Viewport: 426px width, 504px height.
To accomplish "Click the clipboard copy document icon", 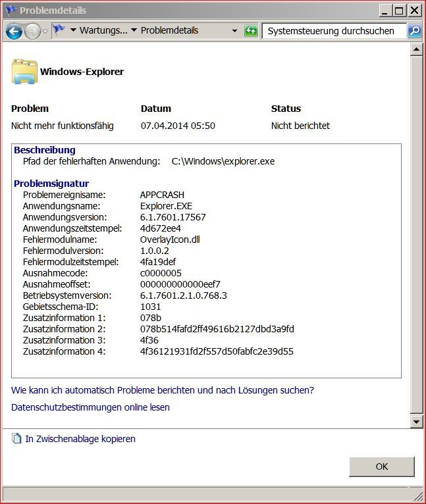I will tap(16, 438).
